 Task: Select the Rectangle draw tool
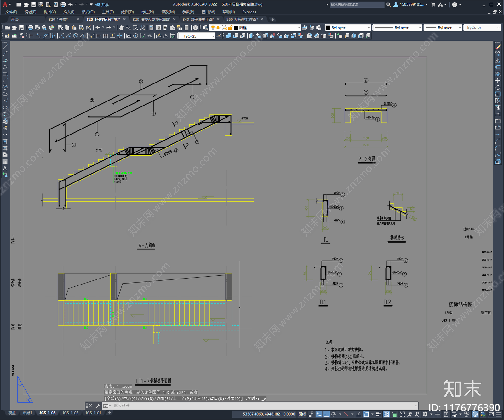pos(5,74)
